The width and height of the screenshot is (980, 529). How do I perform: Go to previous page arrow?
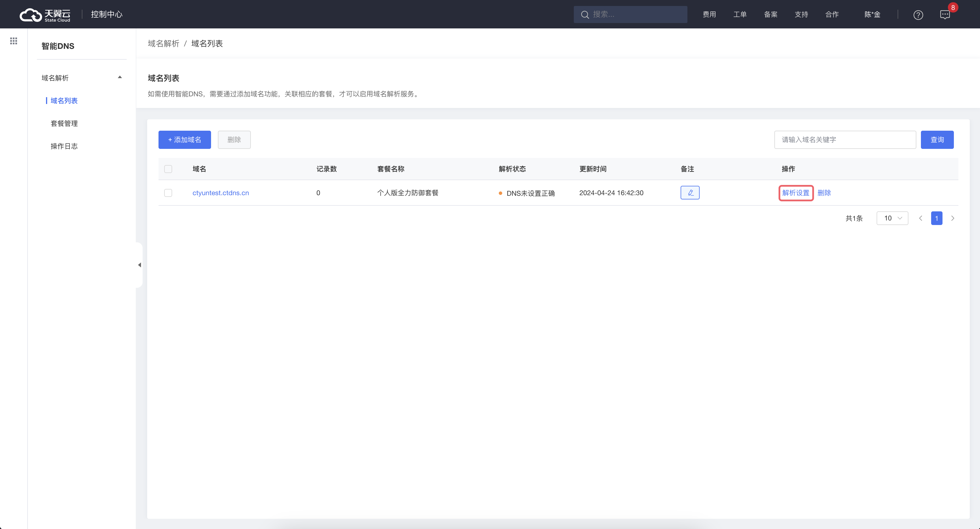(x=921, y=218)
